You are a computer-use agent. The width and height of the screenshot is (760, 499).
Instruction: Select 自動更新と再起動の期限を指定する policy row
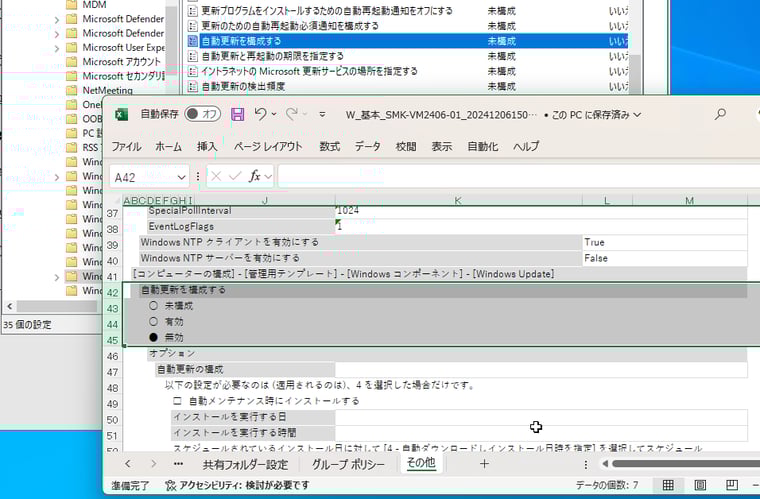click(407, 56)
